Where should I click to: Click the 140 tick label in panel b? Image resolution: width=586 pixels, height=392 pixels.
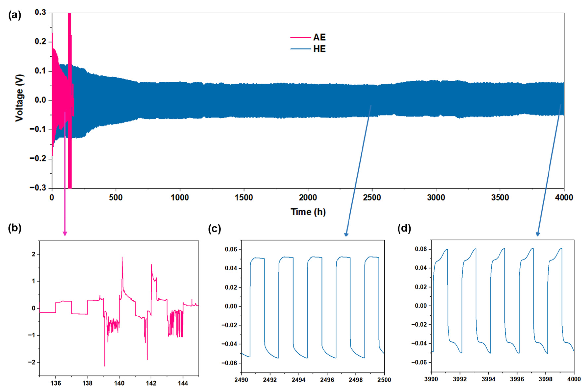tap(119, 383)
